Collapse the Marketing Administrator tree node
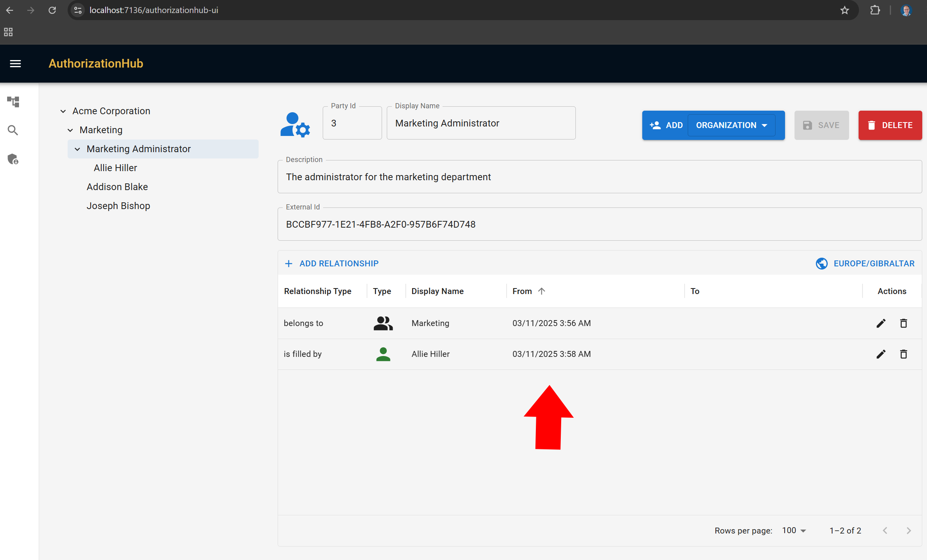927x560 pixels. coord(77,149)
